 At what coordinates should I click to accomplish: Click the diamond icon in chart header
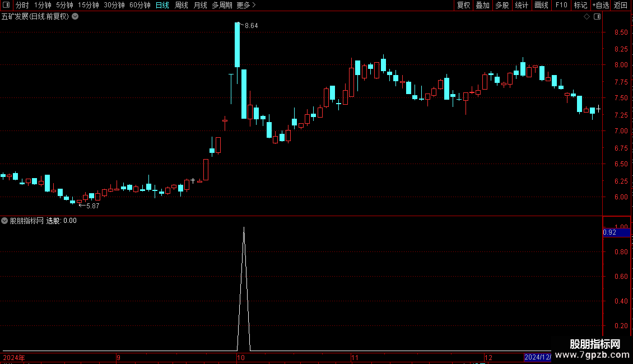tap(587, 17)
